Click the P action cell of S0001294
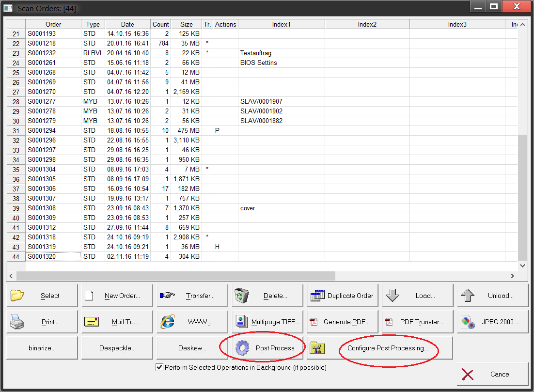Viewport: 534px width, 392px height. [x=225, y=130]
